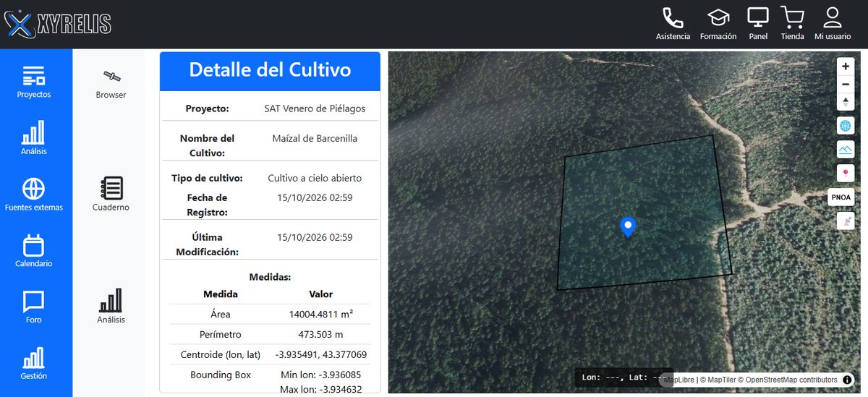
Task: Click centroid coordinates -3.935491, 43.377069
Action: point(320,355)
